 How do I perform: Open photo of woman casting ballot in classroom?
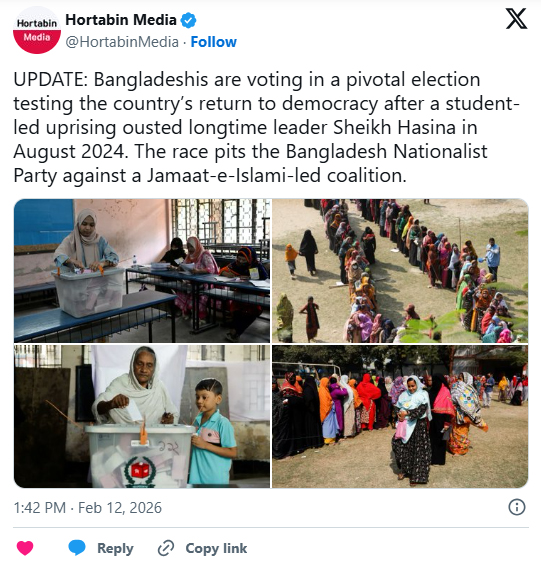[x=142, y=271]
